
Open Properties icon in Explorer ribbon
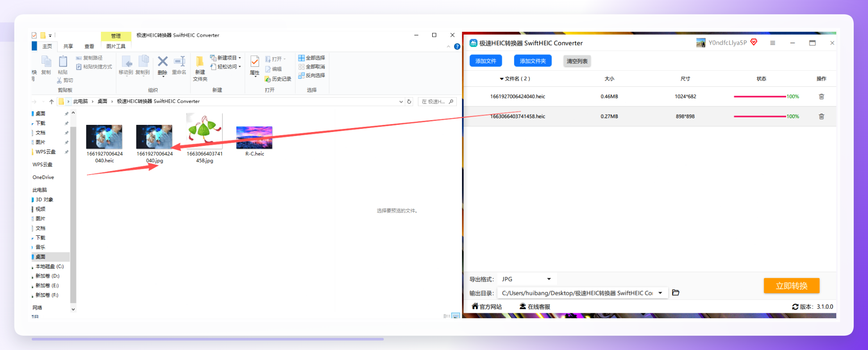coord(255,61)
